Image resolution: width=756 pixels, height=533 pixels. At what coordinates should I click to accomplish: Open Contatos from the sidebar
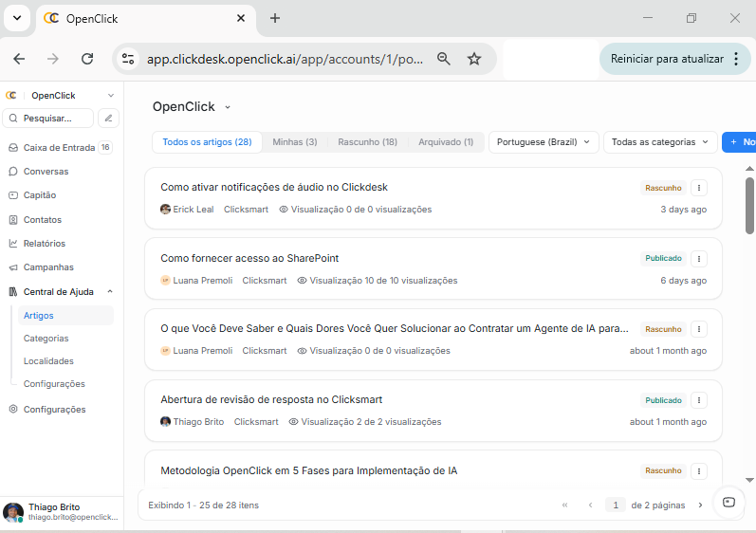click(x=43, y=220)
